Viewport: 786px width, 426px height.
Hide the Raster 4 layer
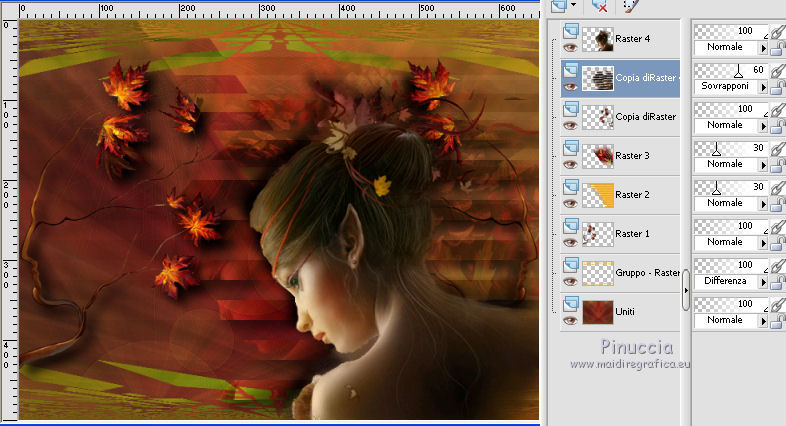point(570,47)
